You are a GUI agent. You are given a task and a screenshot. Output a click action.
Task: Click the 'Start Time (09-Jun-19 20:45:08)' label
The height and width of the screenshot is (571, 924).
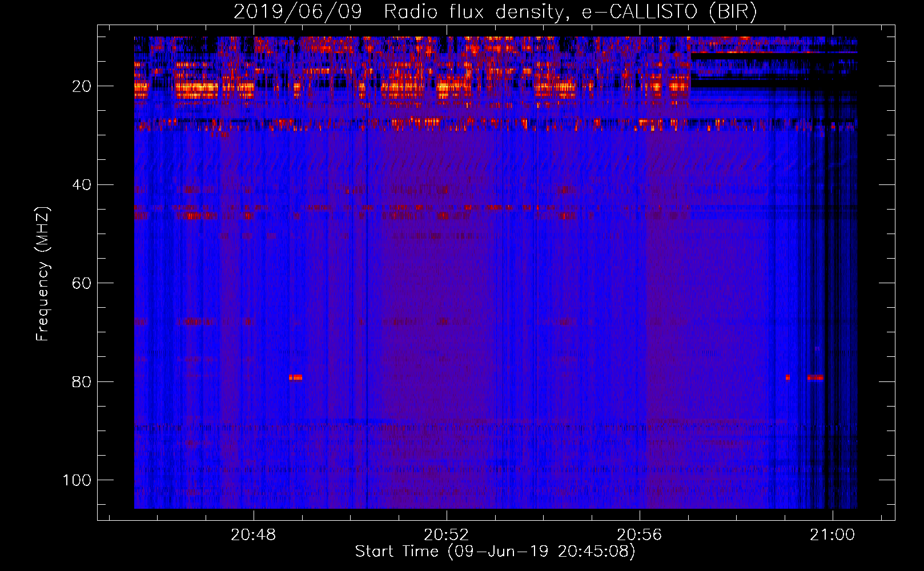point(495,552)
